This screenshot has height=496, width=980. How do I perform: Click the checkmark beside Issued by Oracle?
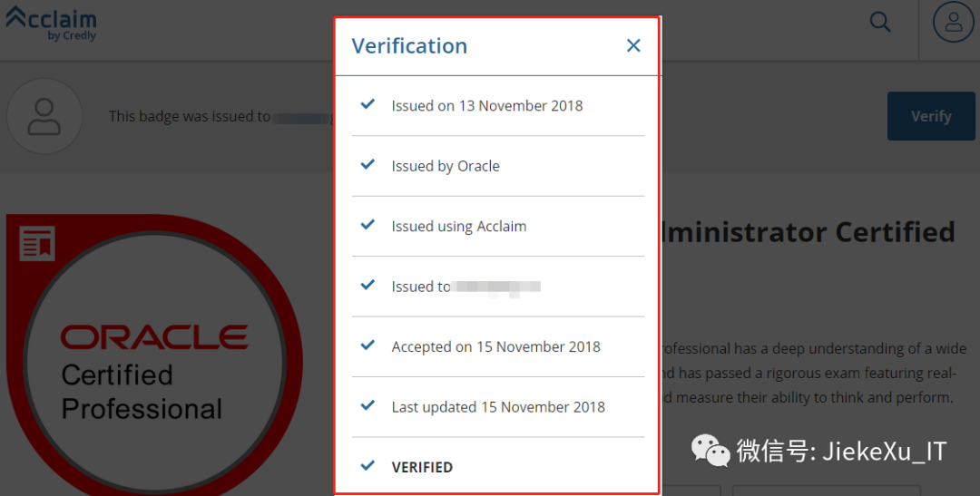click(367, 165)
